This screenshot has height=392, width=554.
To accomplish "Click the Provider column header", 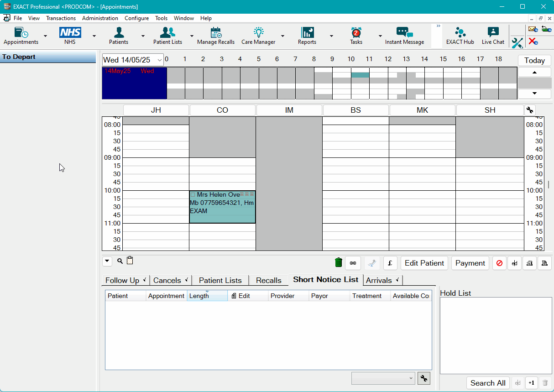I will click(288, 296).
